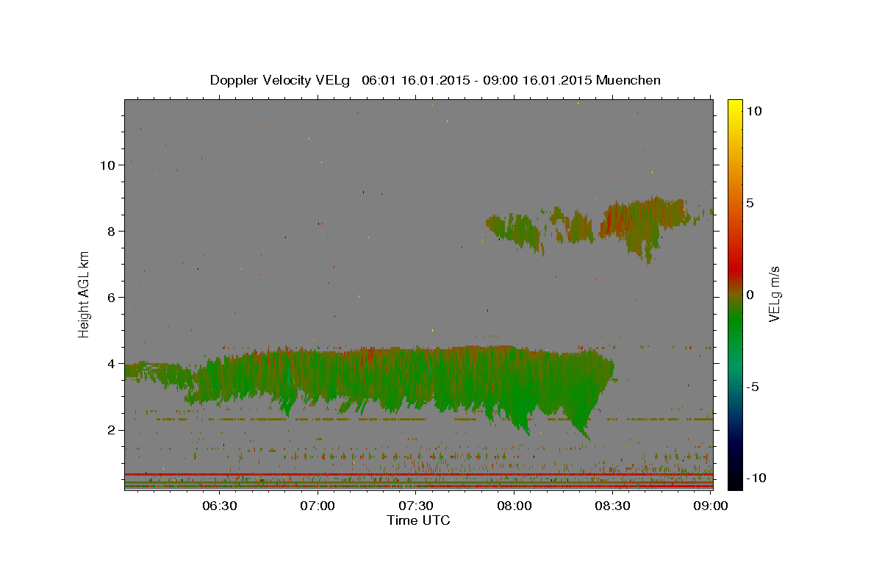This screenshot has height=588, width=882.
Task: Click the 'Muenchen' location label in title
Action: tap(628, 80)
